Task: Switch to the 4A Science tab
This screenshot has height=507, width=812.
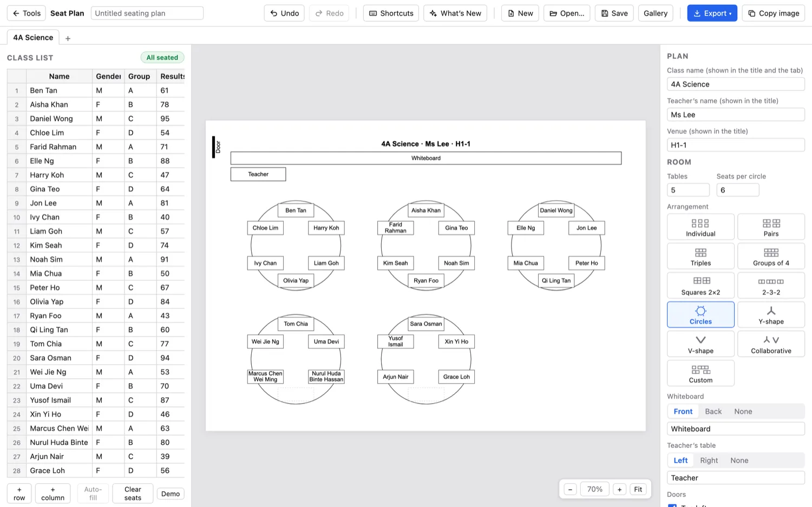Action: tap(33, 37)
